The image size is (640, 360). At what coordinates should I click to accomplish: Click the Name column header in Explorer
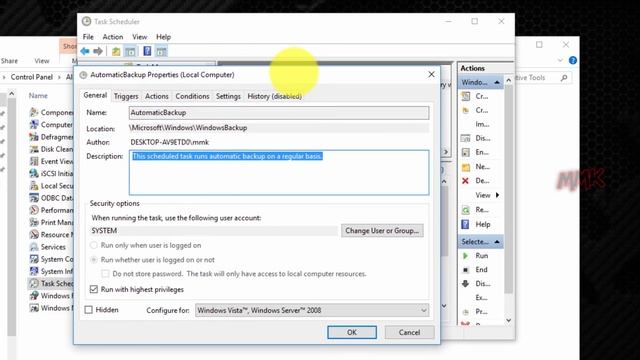click(x=38, y=96)
